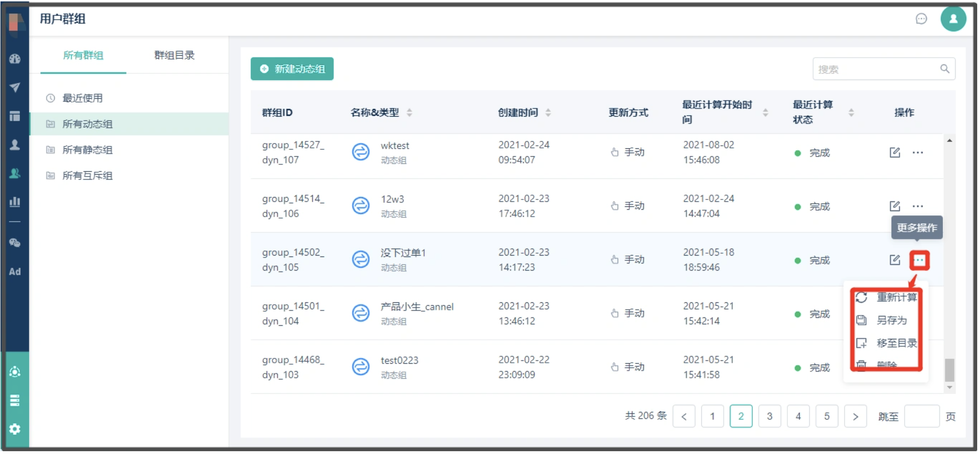Screen dimensions: 980x454
Task: Choose 重新计算 from the dropdown menu
Action: [886, 297]
